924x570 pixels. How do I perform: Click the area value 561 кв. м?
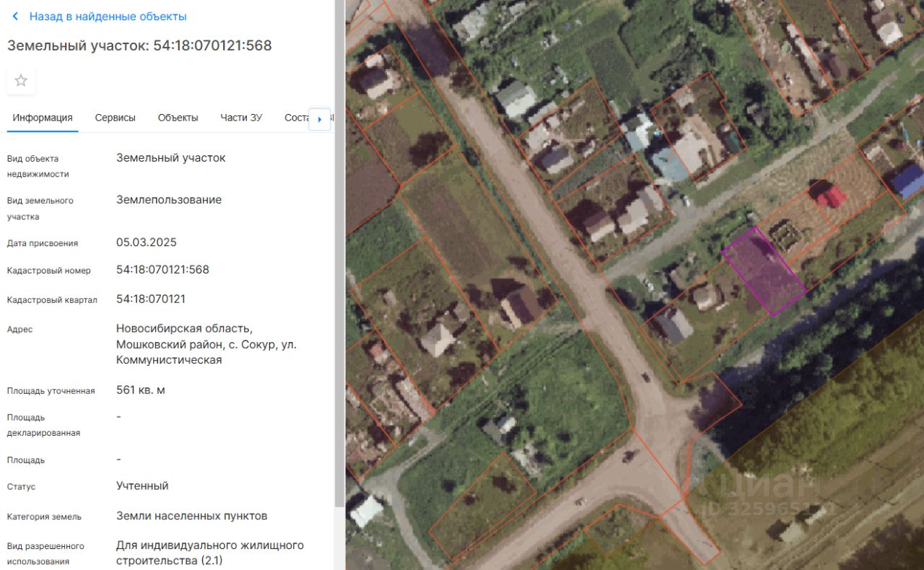point(141,390)
